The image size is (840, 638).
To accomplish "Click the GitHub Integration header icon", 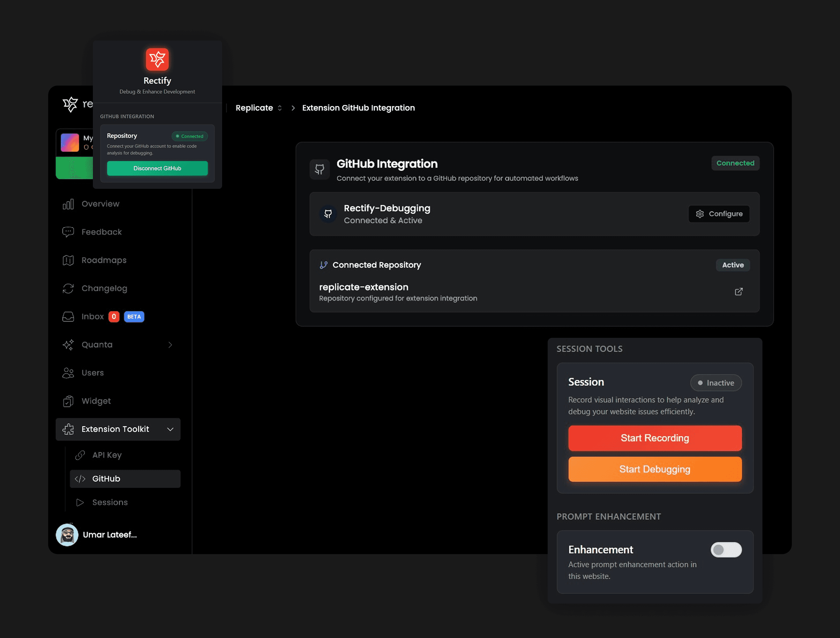I will (x=319, y=169).
